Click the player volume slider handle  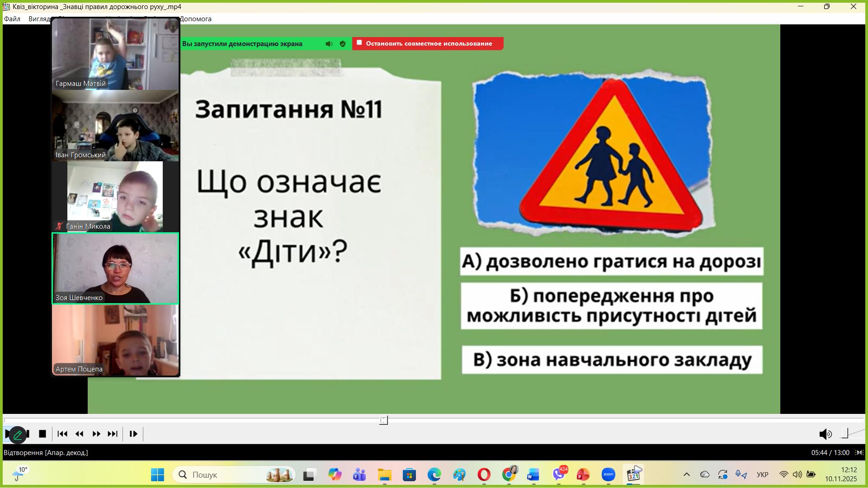click(844, 434)
